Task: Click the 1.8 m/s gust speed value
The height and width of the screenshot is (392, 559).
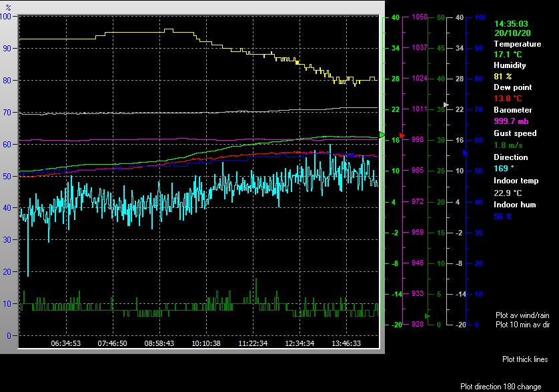Action: [508, 145]
